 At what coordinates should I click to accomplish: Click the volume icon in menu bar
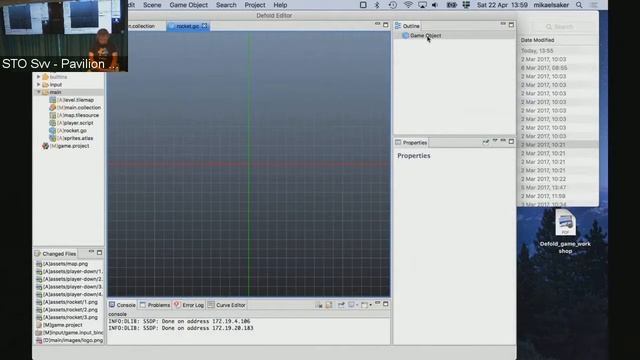[435, 5]
